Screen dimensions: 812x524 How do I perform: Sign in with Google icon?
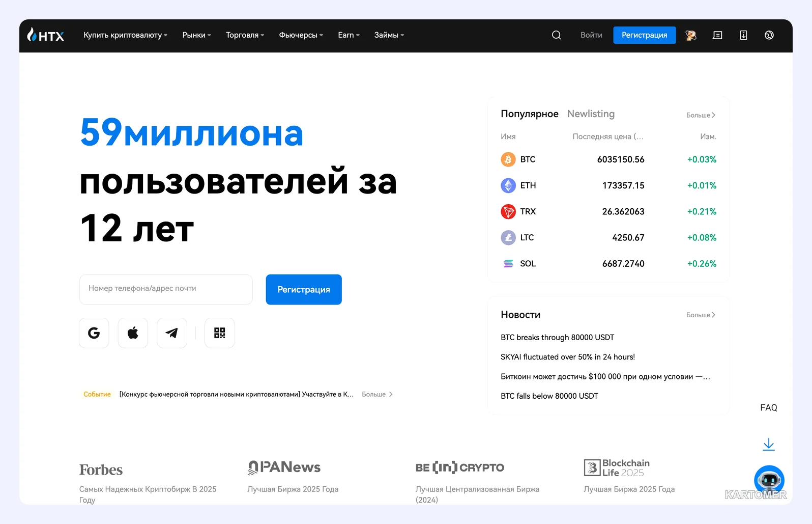click(94, 333)
